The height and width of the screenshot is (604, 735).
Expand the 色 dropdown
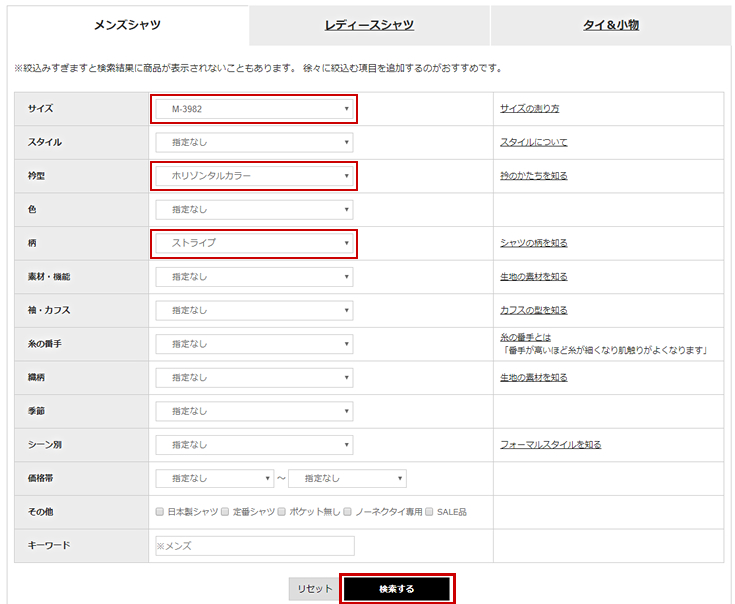(x=254, y=209)
